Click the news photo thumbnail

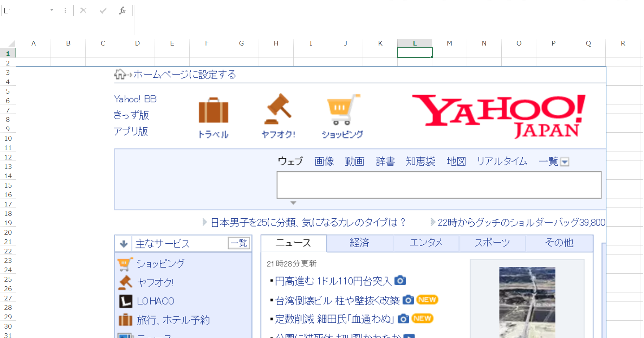(527, 302)
